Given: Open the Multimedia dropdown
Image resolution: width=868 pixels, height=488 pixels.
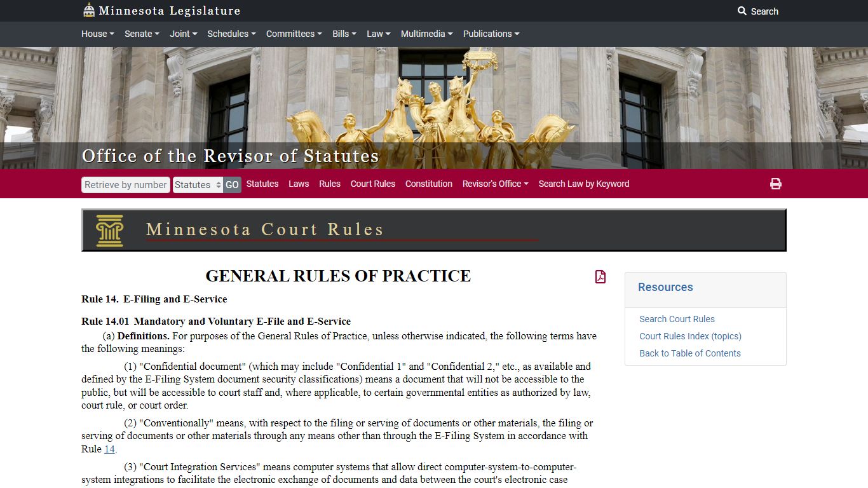Looking at the screenshot, I should coord(427,34).
